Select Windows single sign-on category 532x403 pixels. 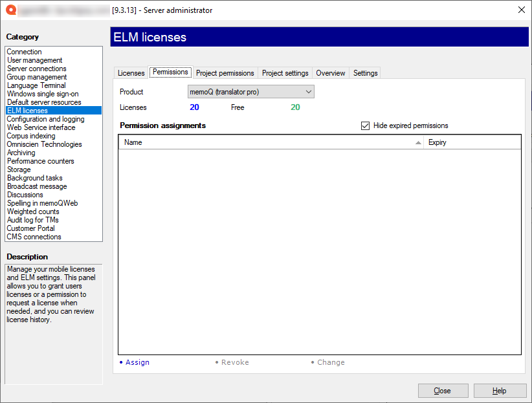click(43, 94)
